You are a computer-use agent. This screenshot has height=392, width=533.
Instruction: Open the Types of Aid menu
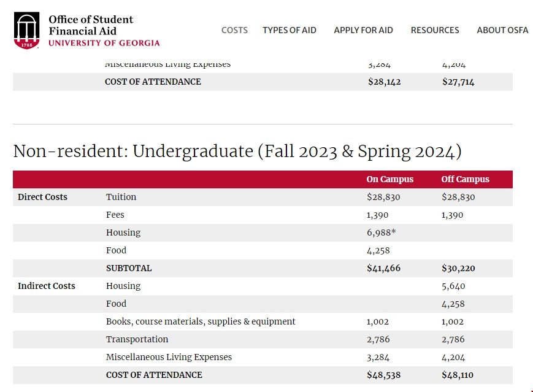pyautogui.click(x=290, y=30)
